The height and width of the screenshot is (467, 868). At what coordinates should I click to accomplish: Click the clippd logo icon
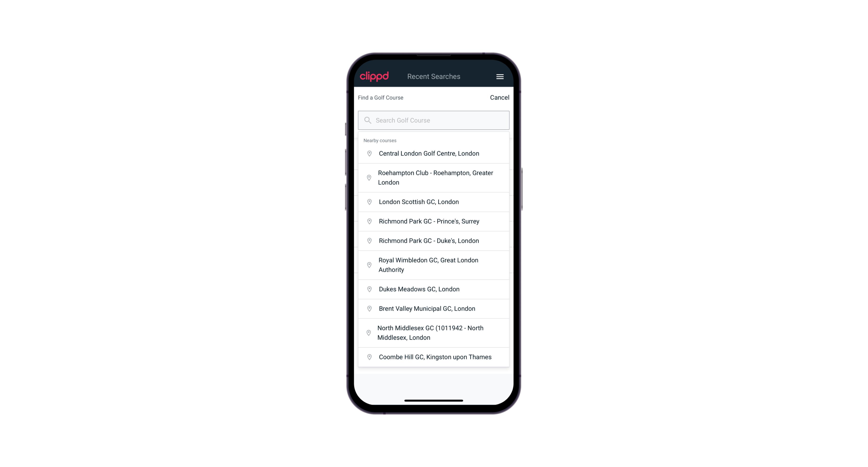pyautogui.click(x=375, y=76)
